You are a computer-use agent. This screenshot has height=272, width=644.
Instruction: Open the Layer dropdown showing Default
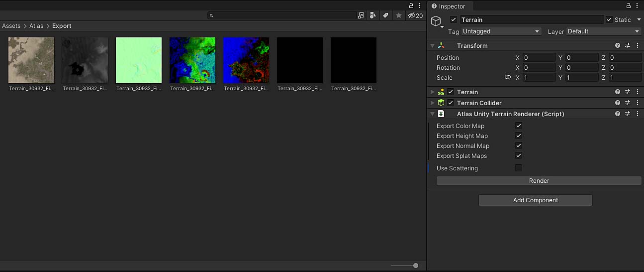604,31
